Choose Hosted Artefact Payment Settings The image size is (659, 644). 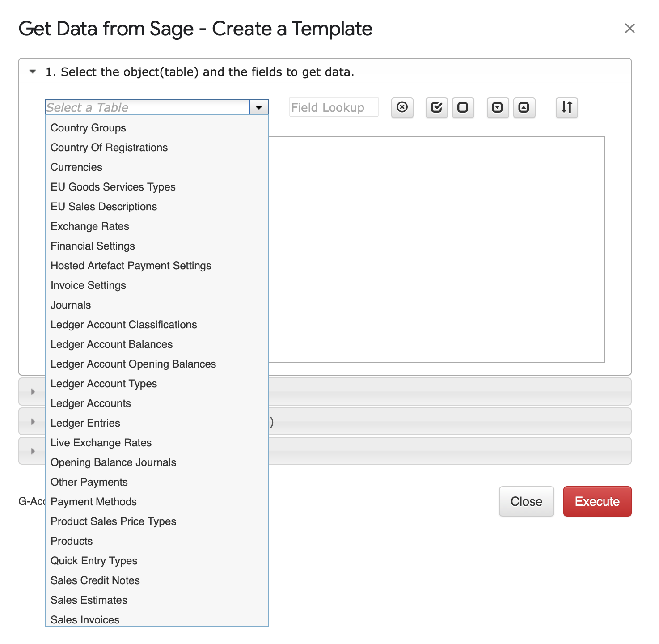pyautogui.click(x=156, y=266)
